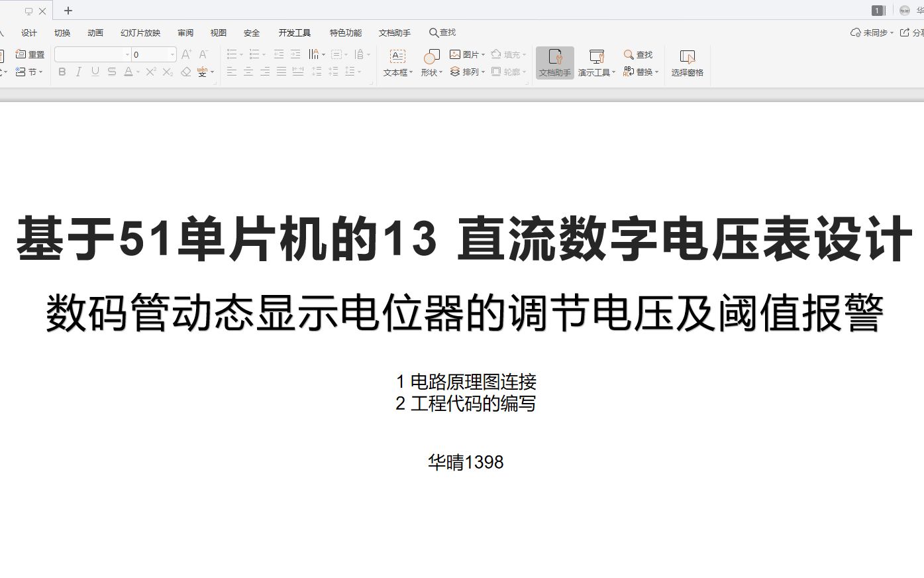The height and width of the screenshot is (578, 924).
Task: Click the 文本框 text box icon
Action: (397, 56)
